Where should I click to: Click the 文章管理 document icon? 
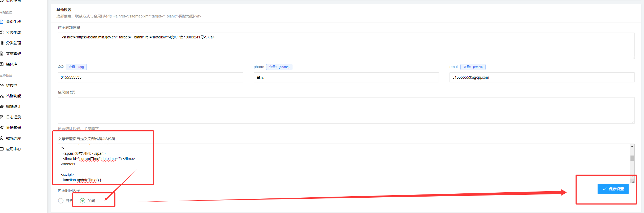click(x=2, y=54)
